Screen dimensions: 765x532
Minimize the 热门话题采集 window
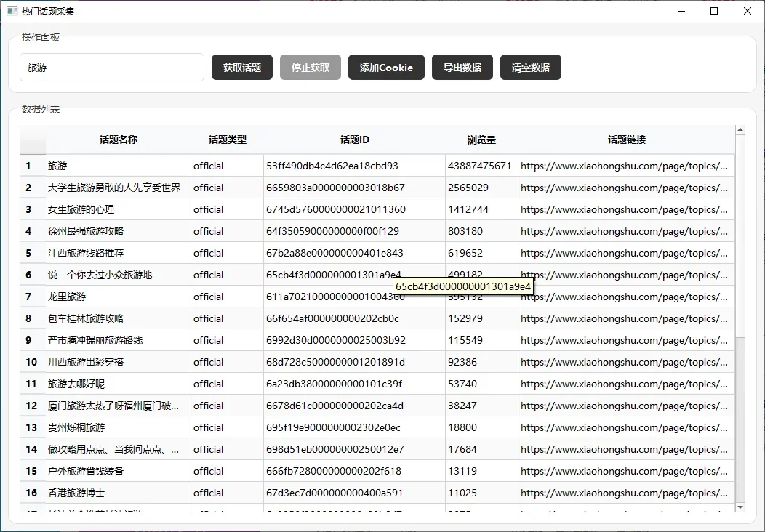(x=681, y=11)
